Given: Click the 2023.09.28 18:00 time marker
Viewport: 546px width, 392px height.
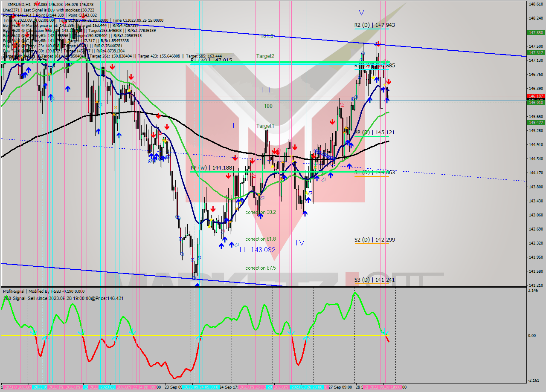Looking at the screenshot, I should point(386,387).
